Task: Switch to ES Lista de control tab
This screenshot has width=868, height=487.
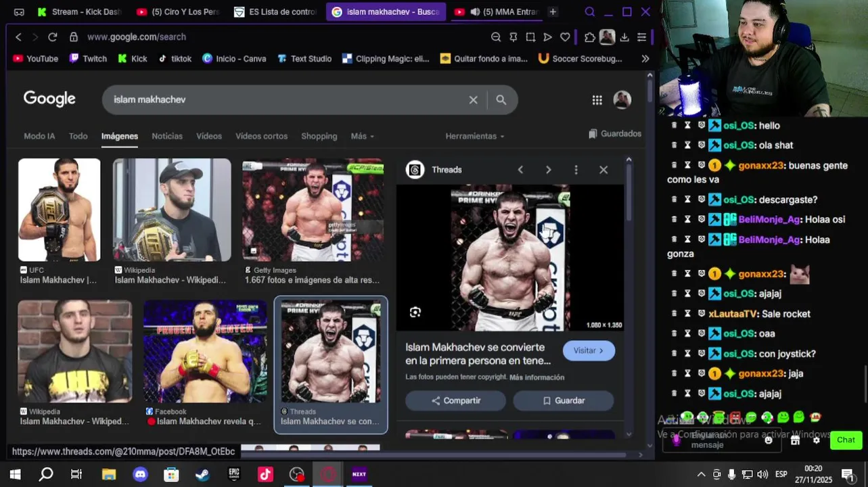Action: point(275,11)
